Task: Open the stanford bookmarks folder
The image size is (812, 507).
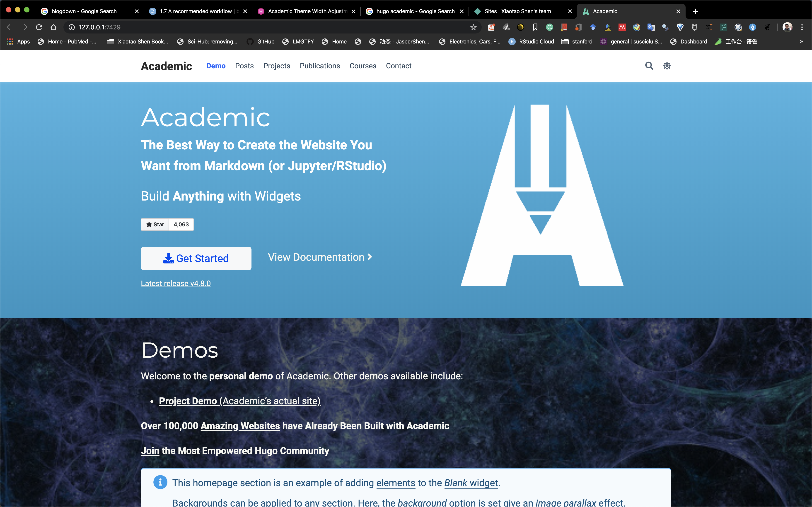Action: 577,42
